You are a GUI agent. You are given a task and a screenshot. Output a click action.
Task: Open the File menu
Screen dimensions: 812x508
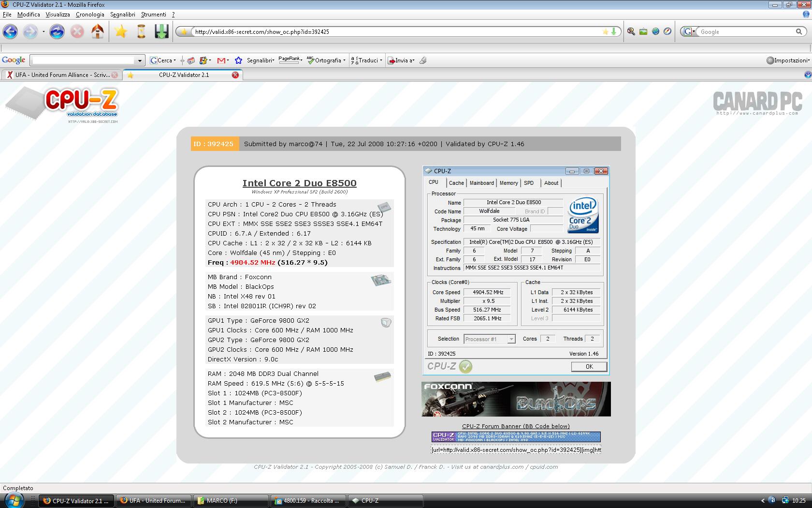click(x=7, y=15)
